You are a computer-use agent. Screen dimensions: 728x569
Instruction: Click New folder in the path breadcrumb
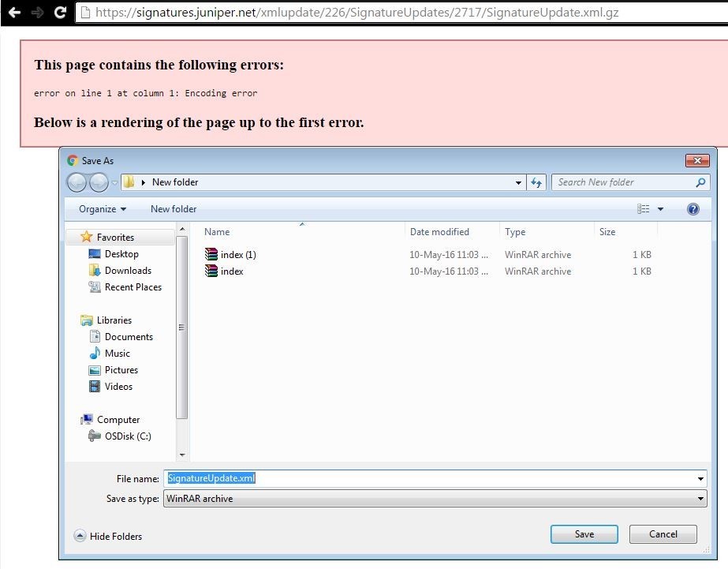175,182
